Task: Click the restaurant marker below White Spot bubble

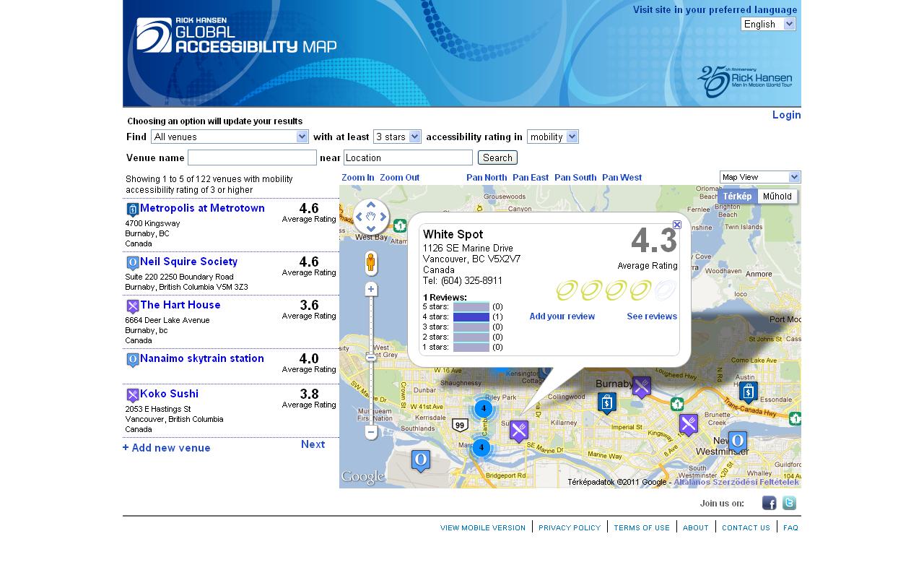Action: [519, 431]
